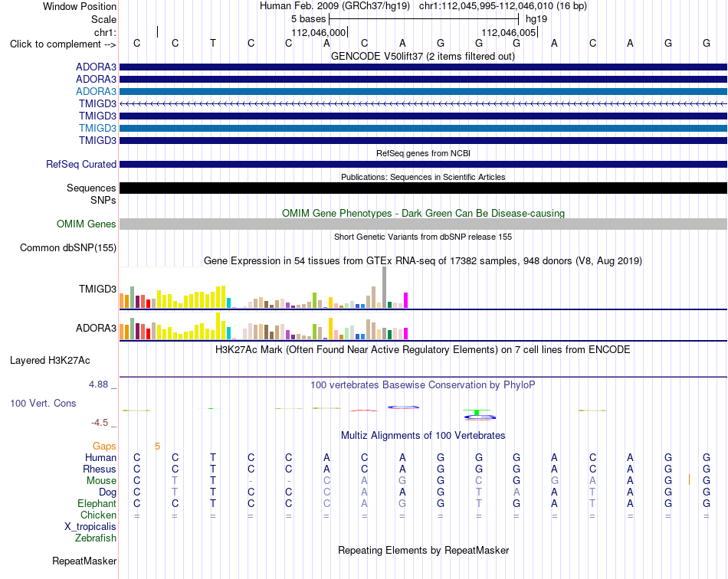Screen dimensions: 728x579
Task: Click the Layered H3K27Ac track label
Action: [x=50, y=361]
